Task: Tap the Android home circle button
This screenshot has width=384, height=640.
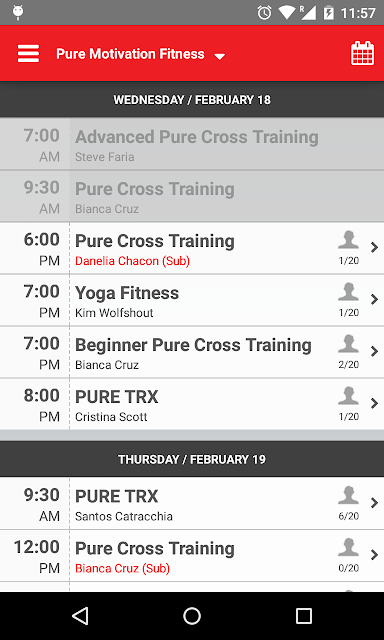Action: coord(192,616)
